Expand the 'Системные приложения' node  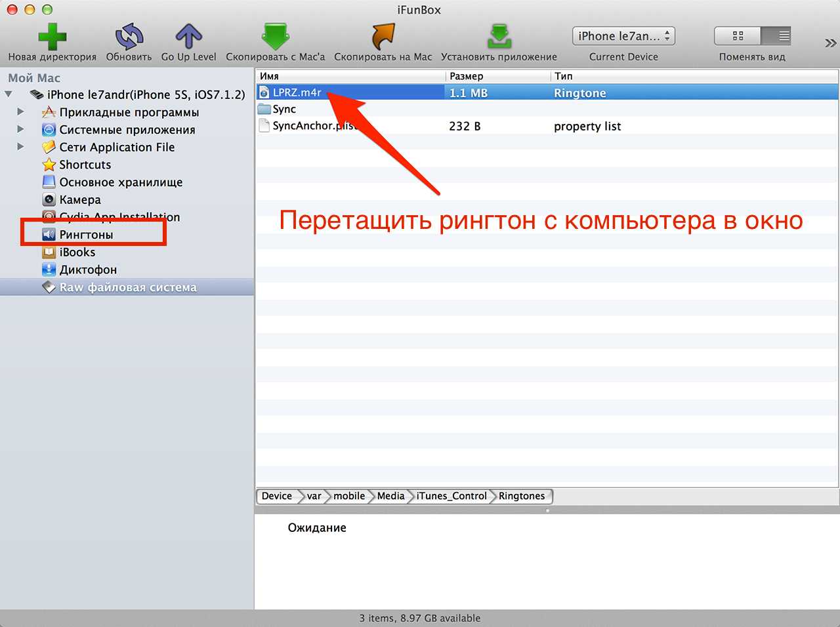tap(21, 129)
